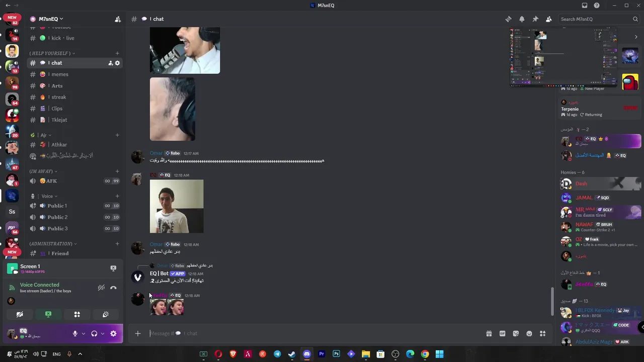
Task: Open the singer with microphone image
Action: tap(185, 50)
